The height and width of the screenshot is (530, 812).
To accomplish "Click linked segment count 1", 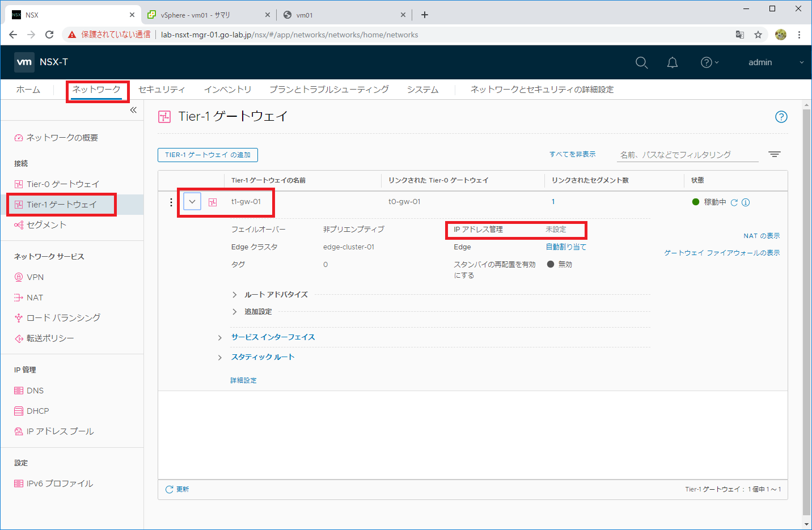I will [x=553, y=202].
